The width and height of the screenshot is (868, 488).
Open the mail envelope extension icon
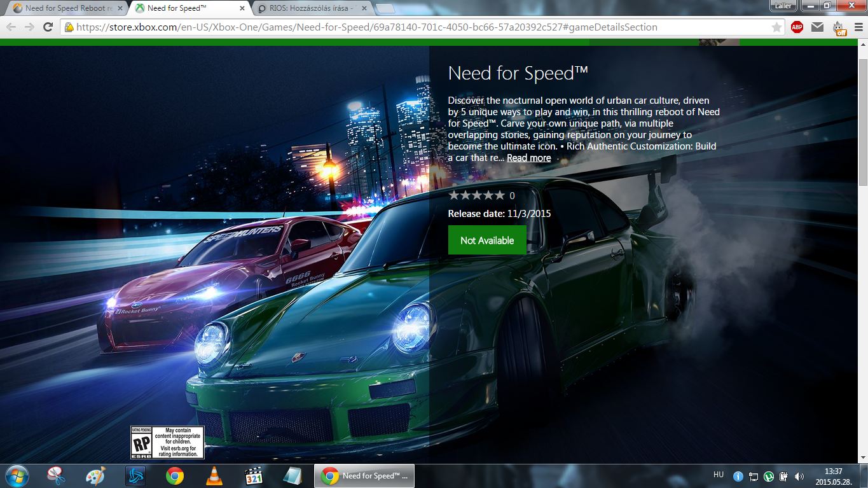coord(818,27)
